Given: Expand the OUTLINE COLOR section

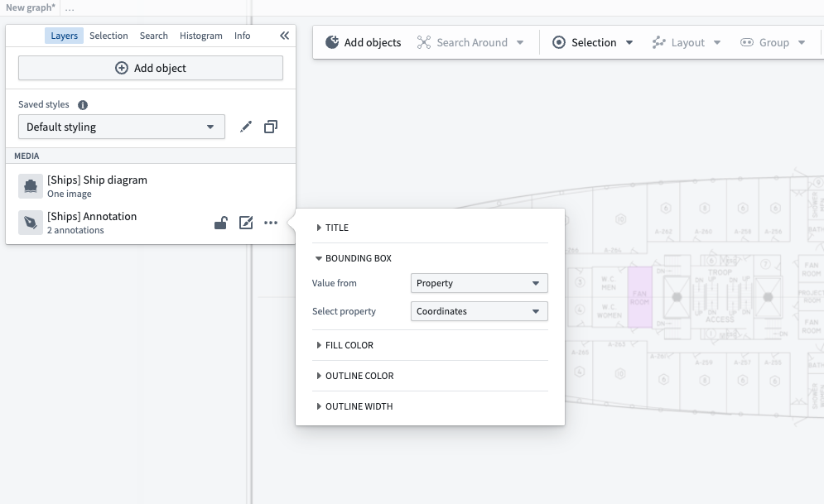Looking at the screenshot, I should coord(359,376).
